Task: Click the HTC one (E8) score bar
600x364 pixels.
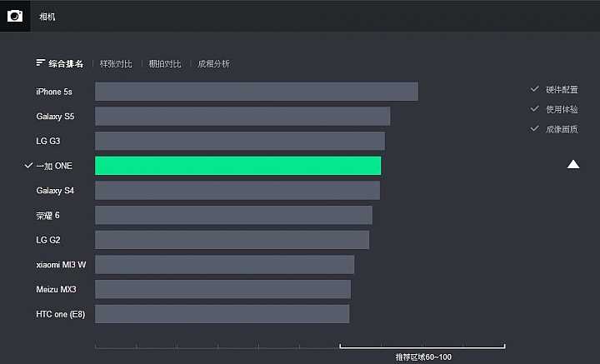Action: coord(222,314)
